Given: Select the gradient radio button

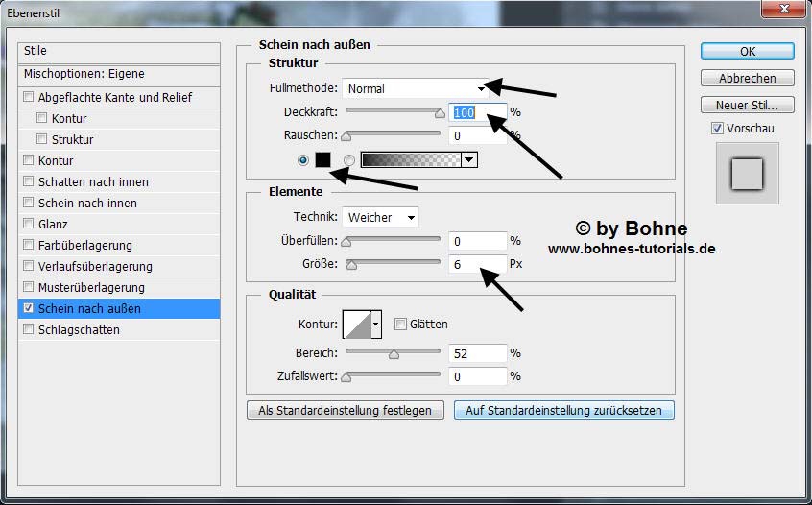Looking at the screenshot, I should pyautogui.click(x=349, y=160).
